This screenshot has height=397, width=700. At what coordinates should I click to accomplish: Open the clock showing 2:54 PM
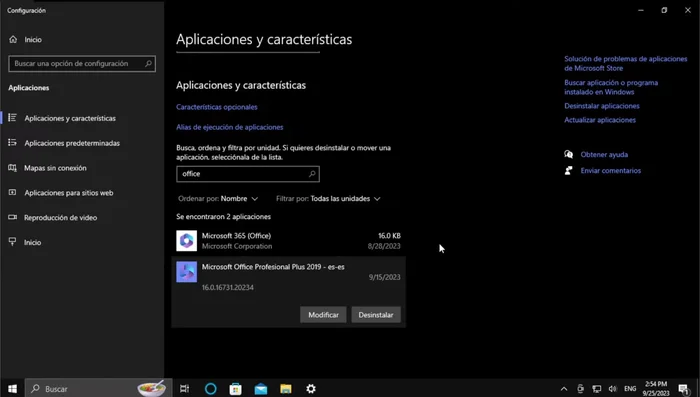point(656,389)
